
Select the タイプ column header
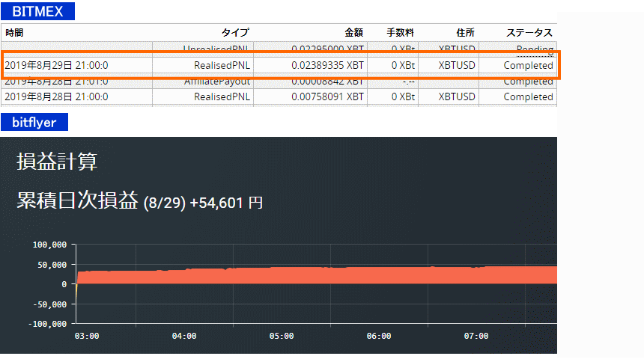pyautogui.click(x=234, y=33)
